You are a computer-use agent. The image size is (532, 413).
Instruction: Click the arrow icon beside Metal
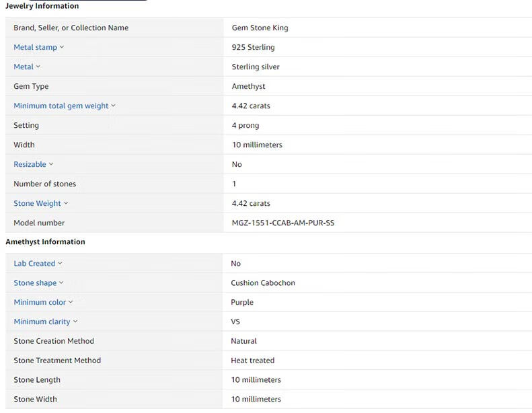click(x=38, y=67)
